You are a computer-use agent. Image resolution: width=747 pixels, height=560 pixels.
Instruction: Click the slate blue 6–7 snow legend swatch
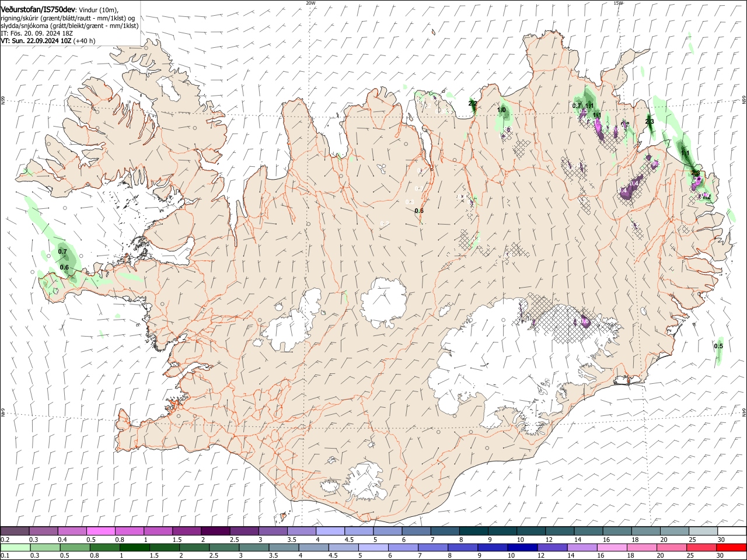click(x=417, y=531)
